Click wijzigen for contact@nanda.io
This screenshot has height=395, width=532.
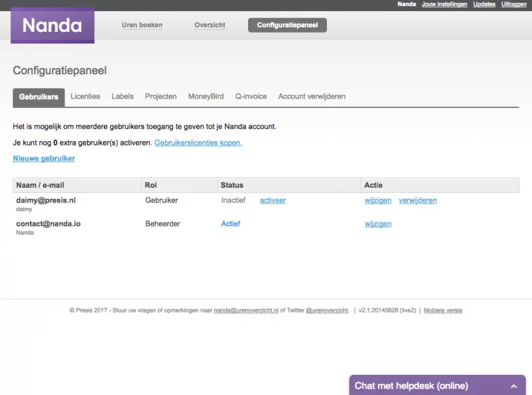[x=378, y=224]
